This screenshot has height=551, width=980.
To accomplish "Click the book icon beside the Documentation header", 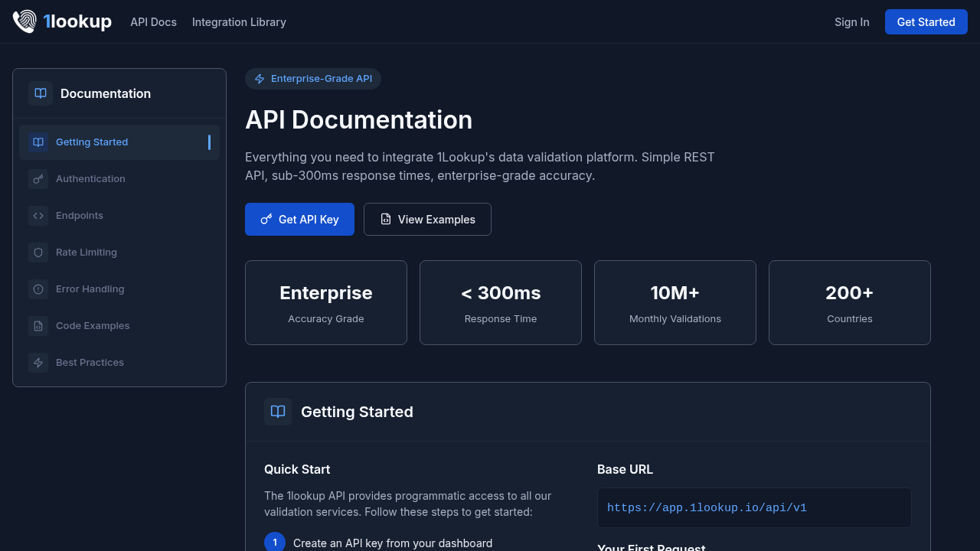I will [41, 93].
